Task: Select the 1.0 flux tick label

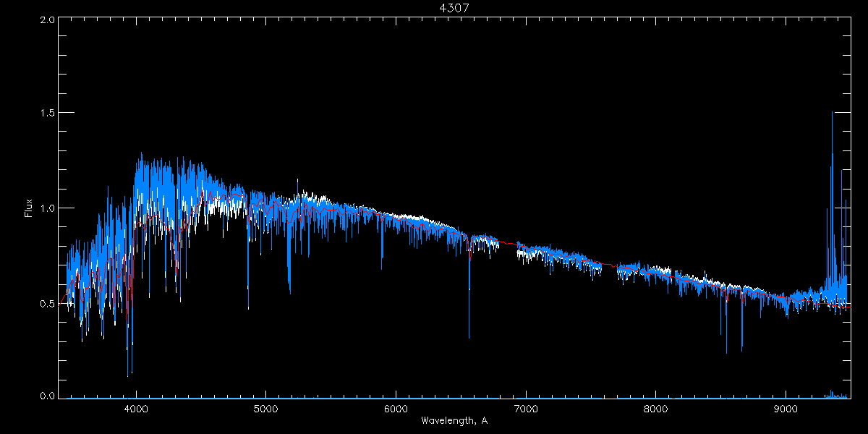Action: [48, 208]
